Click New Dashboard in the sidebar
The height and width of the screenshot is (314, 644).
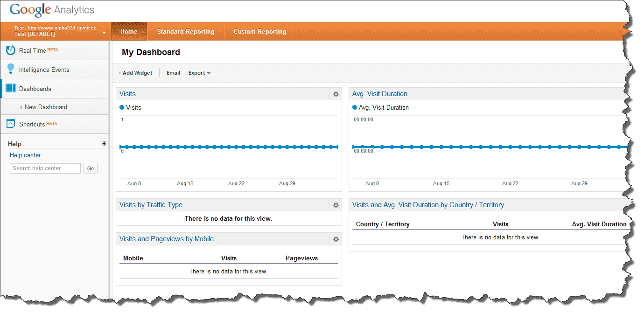(x=45, y=107)
